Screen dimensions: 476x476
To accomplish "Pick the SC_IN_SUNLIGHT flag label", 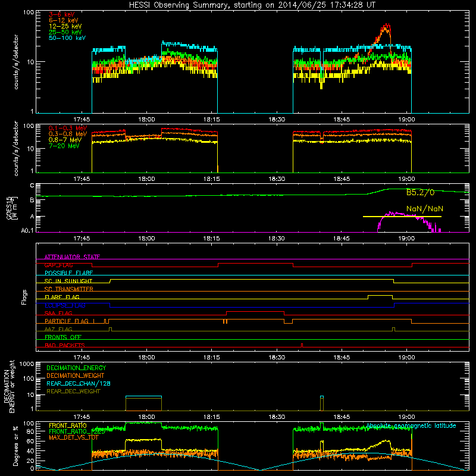I will (x=68, y=281).
